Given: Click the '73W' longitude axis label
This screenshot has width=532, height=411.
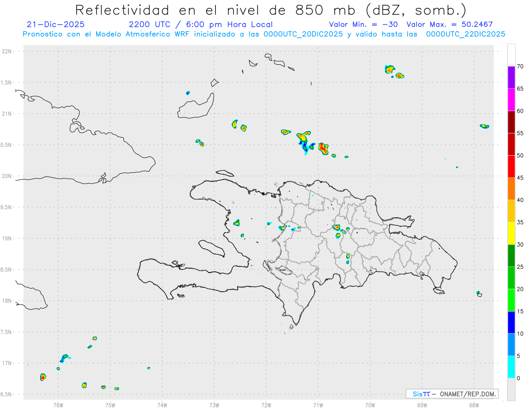Looking at the screenshot, I should pos(214,405).
